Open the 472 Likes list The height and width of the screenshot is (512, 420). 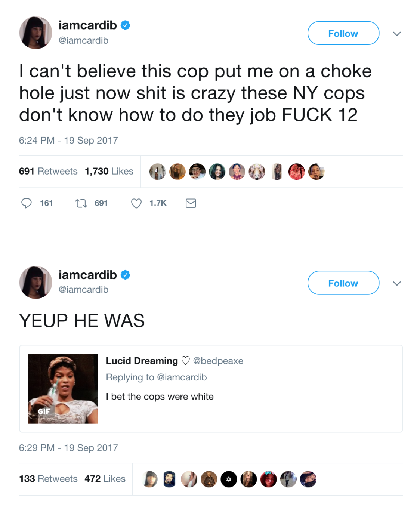pyautogui.click(x=105, y=479)
